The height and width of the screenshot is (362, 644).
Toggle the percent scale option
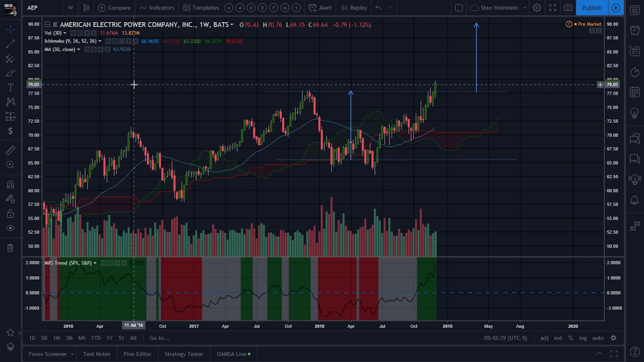tap(571, 338)
